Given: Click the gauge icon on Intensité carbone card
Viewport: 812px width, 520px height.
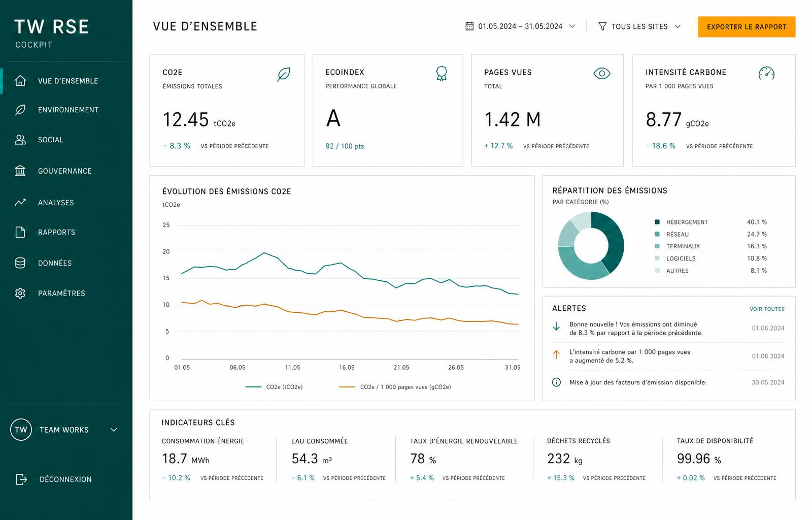Looking at the screenshot, I should tap(766, 74).
